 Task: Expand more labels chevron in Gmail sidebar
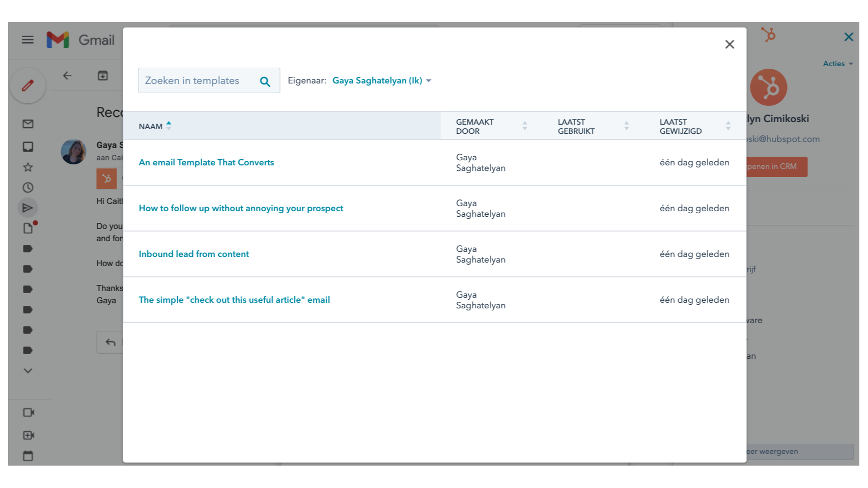(x=28, y=370)
